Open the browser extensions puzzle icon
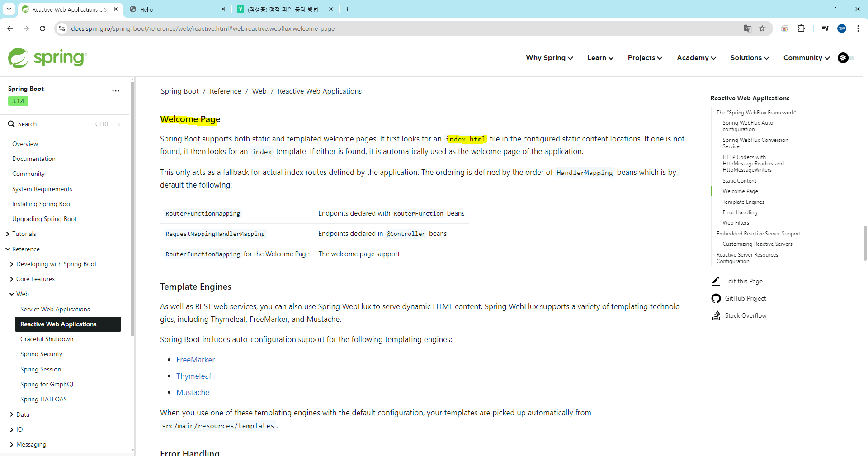Screen dimensions: 868x456 coord(801,28)
